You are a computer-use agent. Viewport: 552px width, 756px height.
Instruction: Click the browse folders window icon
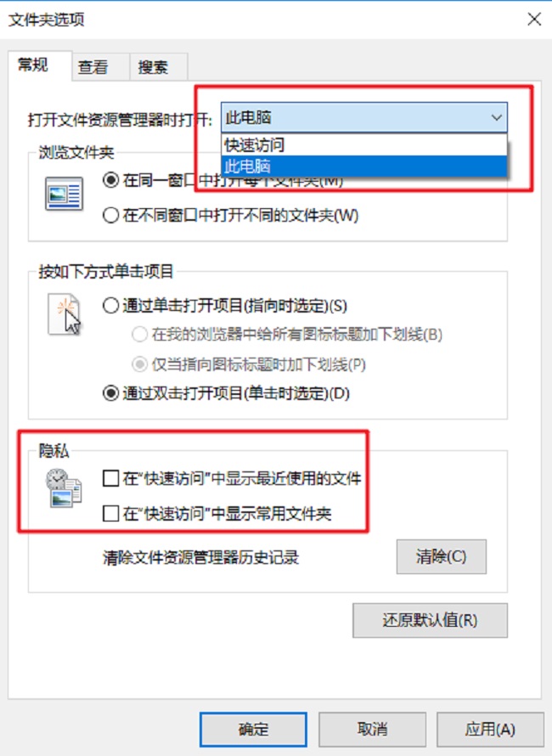[x=65, y=194]
